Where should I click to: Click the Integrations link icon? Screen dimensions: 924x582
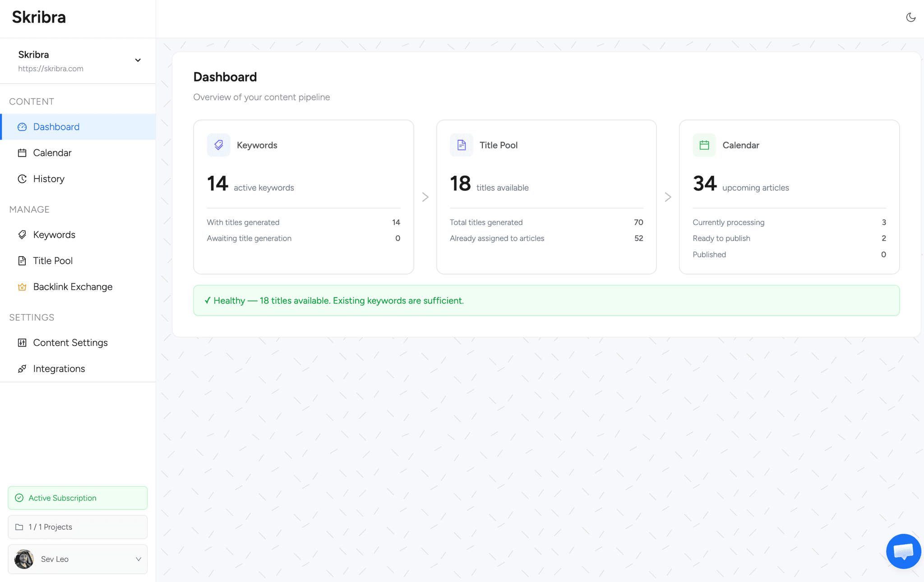[22, 368]
